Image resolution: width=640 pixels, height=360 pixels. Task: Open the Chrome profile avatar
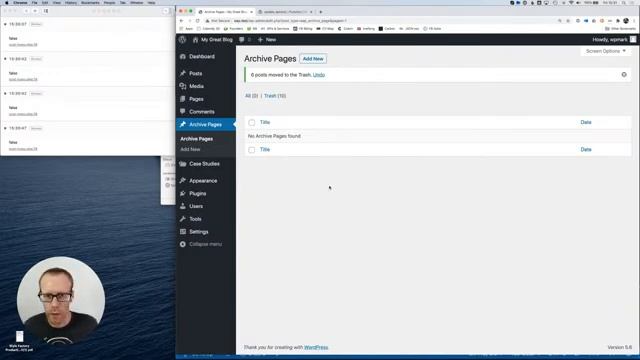[x=626, y=20]
